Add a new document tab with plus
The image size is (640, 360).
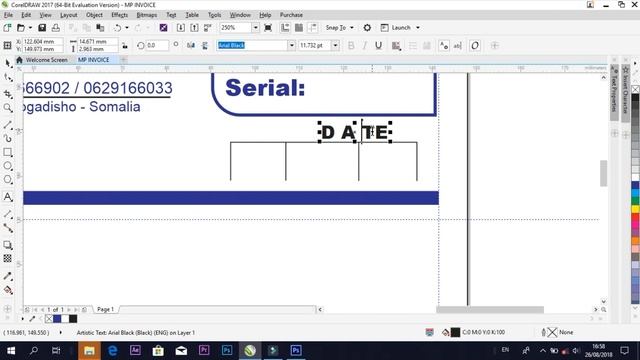coord(123,60)
